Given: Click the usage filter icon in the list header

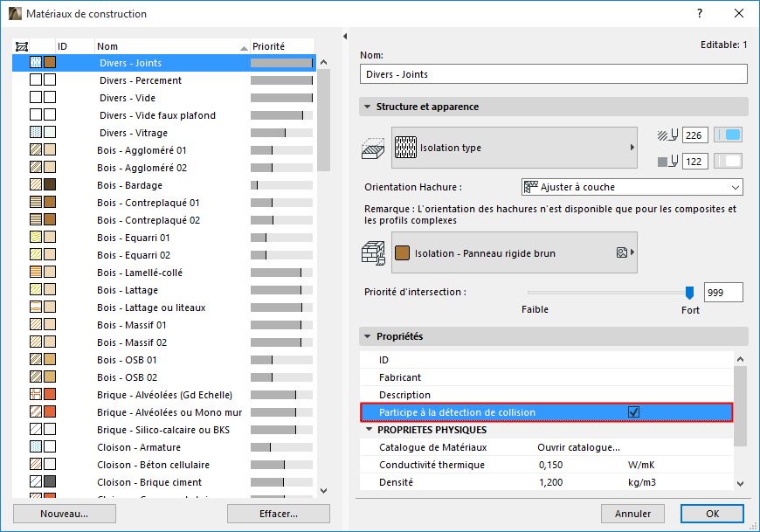Looking at the screenshot, I should 22,46.
